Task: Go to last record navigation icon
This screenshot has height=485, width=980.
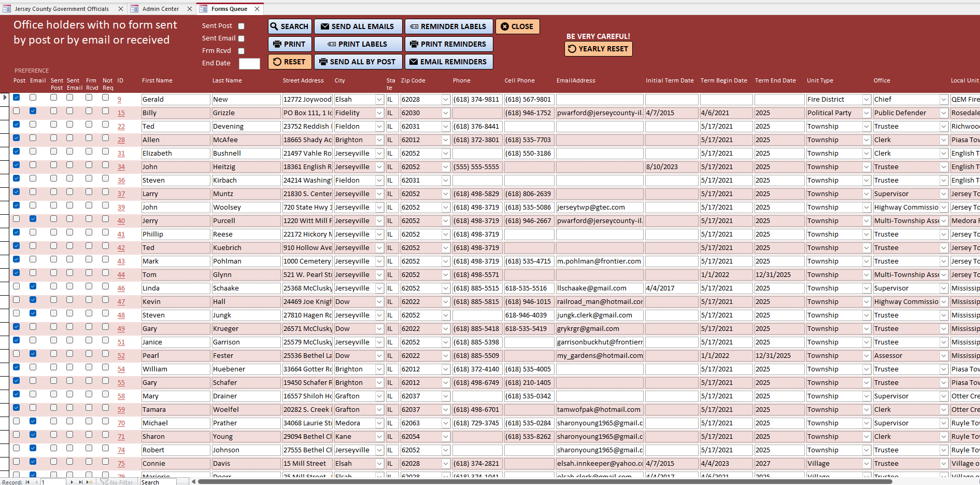Action: (80, 482)
